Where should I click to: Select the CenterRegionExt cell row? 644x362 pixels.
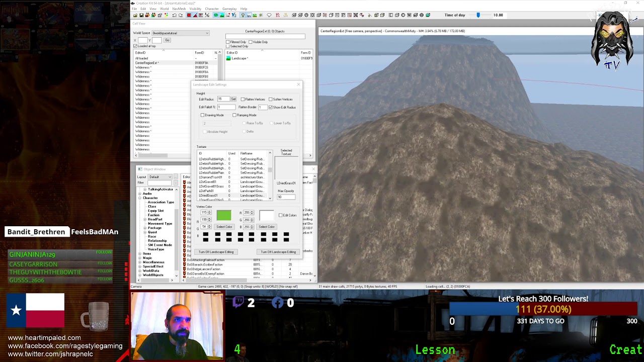coord(176,63)
